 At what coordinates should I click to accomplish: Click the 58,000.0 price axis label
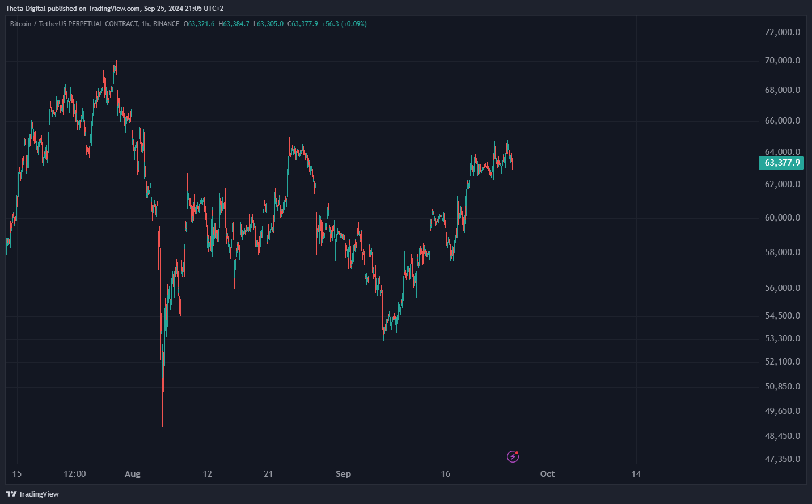(x=783, y=252)
